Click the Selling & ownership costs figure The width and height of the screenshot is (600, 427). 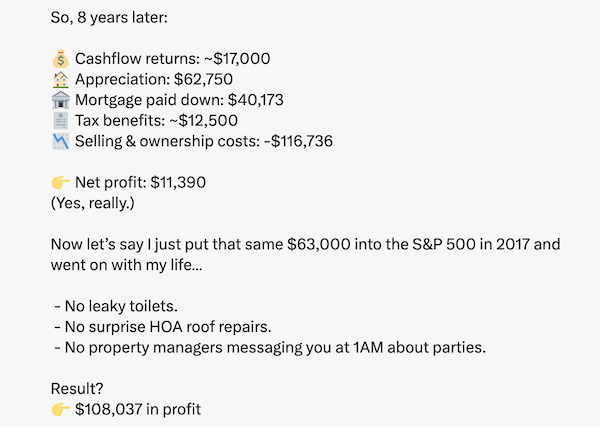click(x=298, y=141)
